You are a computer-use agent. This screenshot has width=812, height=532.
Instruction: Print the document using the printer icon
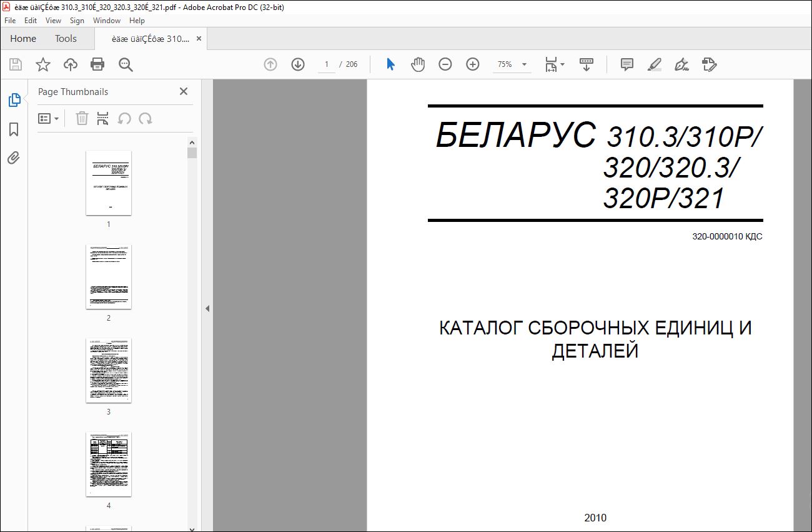pos(97,64)
